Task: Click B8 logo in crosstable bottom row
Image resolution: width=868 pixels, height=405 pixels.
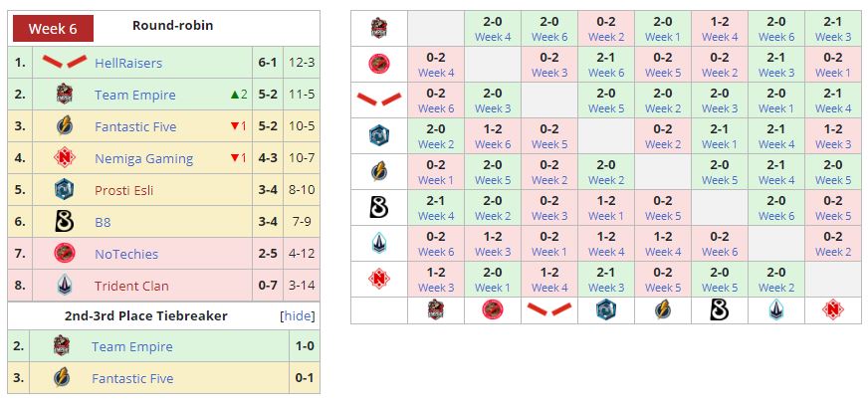Action: click(x=719, y=309)
